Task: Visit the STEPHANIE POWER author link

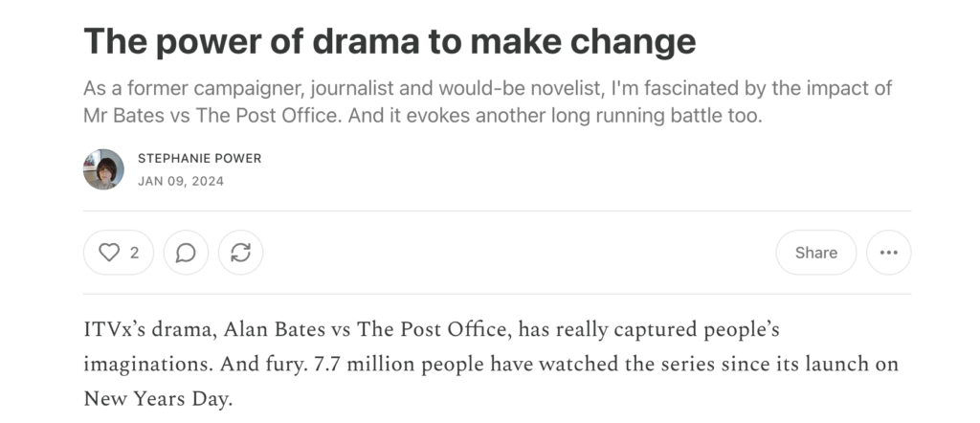Action: tap(199, 158)
